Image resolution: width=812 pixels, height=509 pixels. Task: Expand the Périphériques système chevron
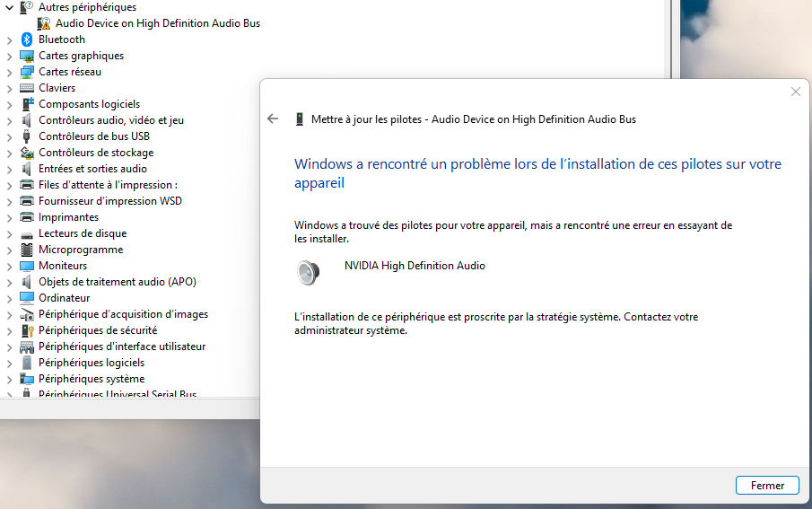[x=9, y=379]
